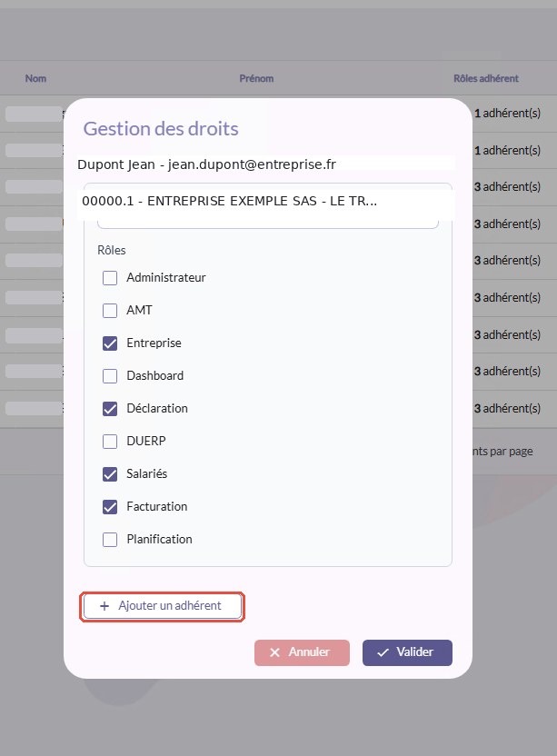This screenshot has height=756, width=557.
Task: Click the Nom column header
Action: pyautogui.click(x=35, y=78)
